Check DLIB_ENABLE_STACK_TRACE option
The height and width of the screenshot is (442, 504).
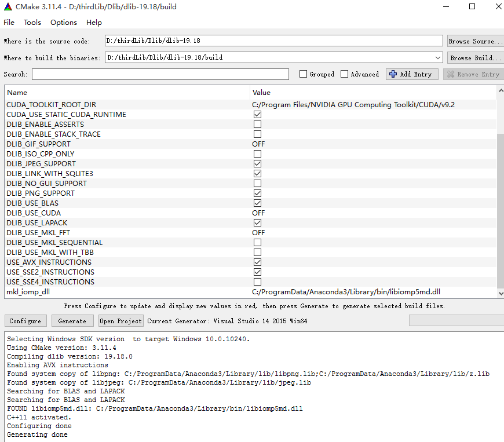click(257, 134)
